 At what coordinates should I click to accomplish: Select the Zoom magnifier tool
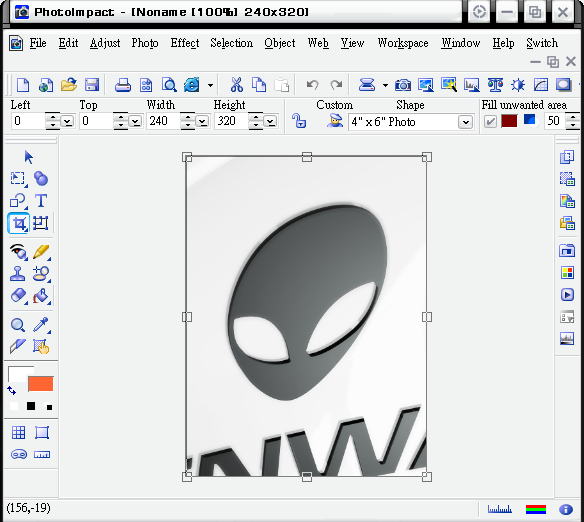click(x=18, y=325)
